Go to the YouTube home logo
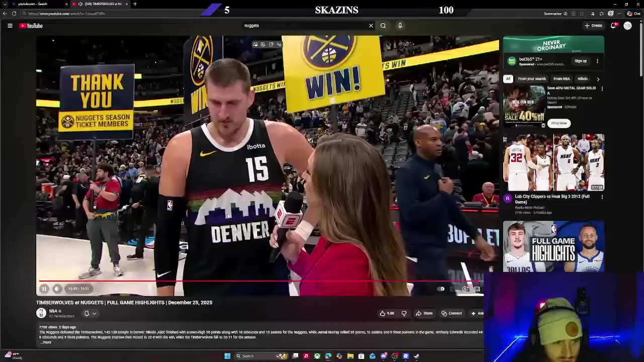The image size is (644, 362). click(31, 26)
